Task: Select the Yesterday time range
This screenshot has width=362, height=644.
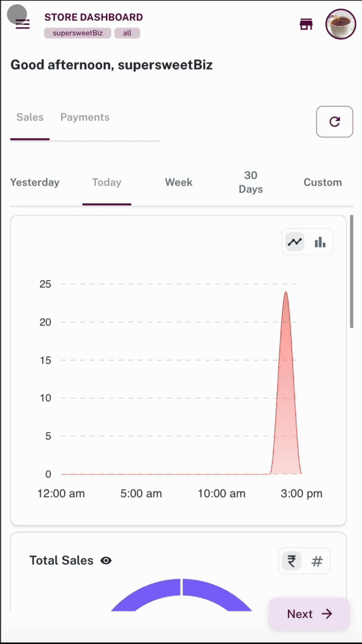Action: [35, 183]
